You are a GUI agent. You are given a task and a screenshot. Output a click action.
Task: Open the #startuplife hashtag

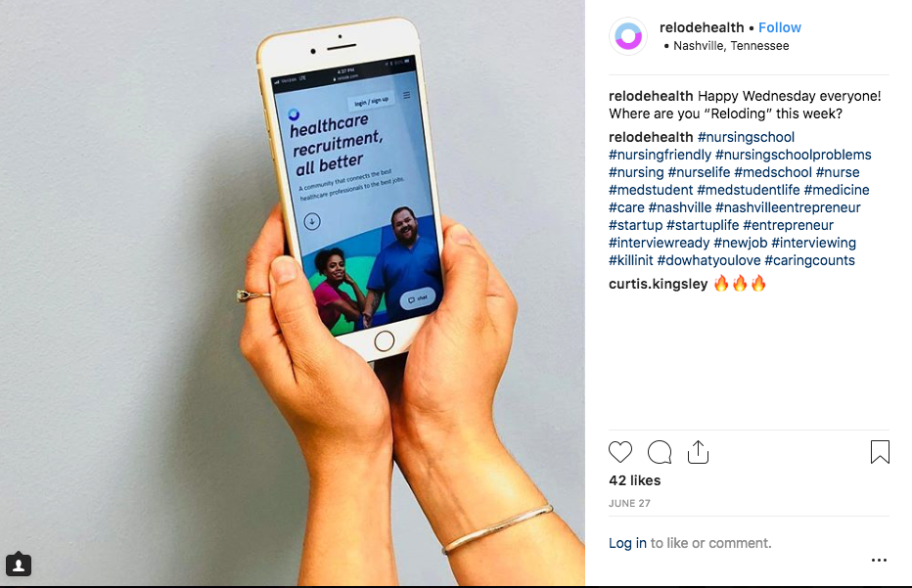703,225
